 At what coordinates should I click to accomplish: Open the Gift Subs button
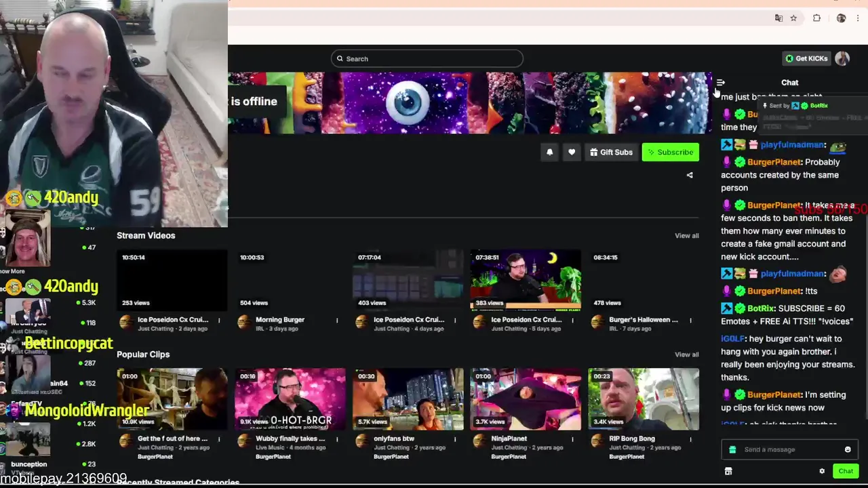click(611, 152)
